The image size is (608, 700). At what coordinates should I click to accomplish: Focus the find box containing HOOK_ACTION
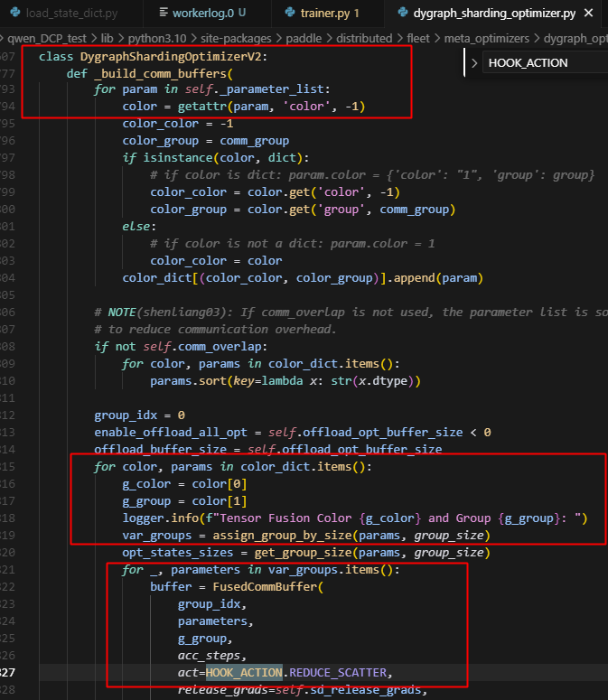(542, 62)
